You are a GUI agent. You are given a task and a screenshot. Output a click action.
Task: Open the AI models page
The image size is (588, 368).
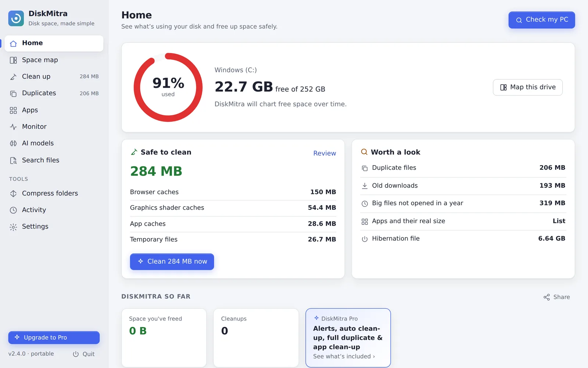(54, 143)
